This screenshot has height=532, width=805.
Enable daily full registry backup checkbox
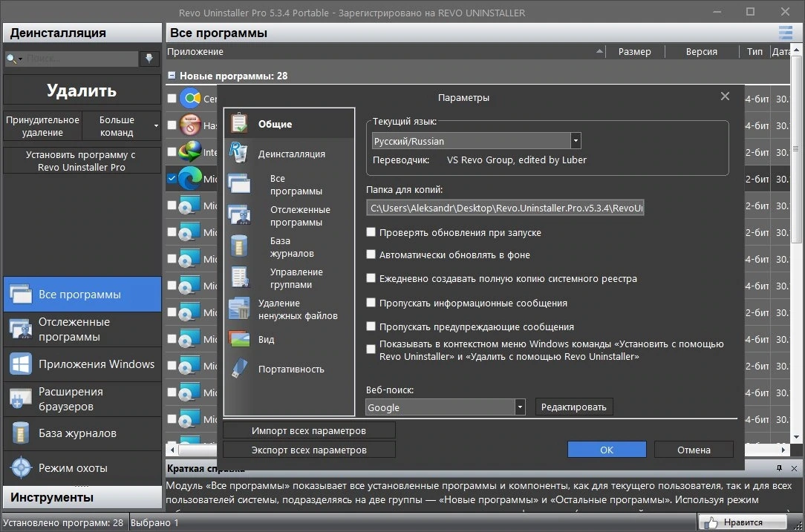(371, 278)
